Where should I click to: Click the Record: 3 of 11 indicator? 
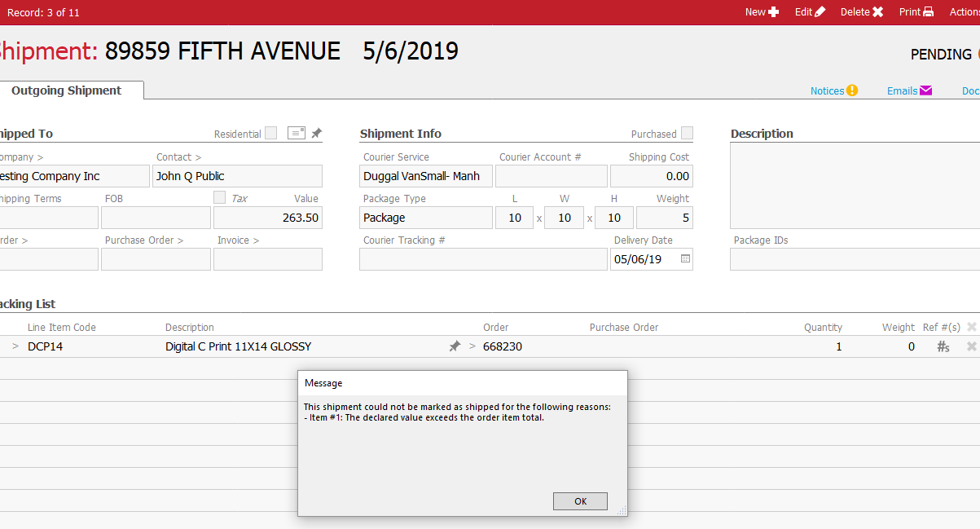coord(43,12)
